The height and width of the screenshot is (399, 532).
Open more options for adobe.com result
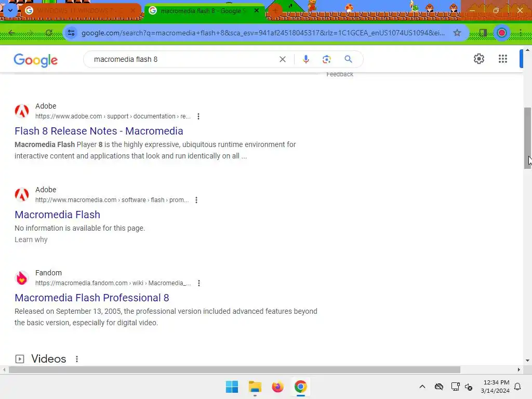[198, 116]
